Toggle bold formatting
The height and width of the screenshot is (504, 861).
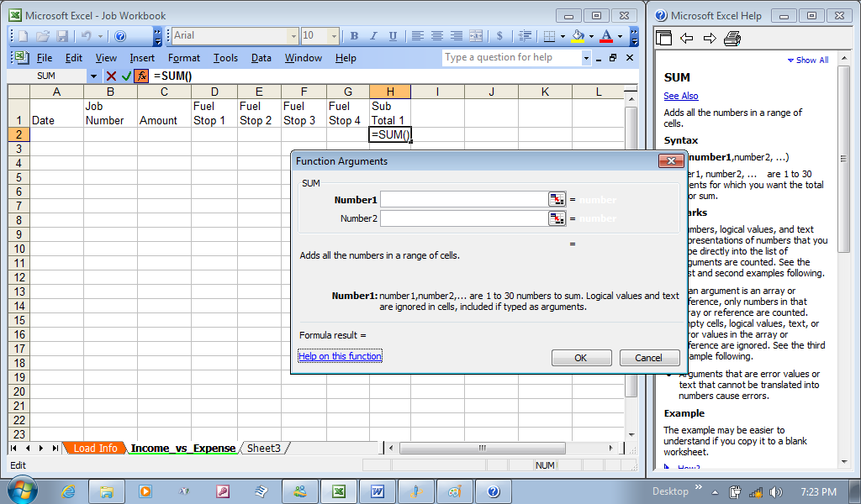(x=354, y=36)
